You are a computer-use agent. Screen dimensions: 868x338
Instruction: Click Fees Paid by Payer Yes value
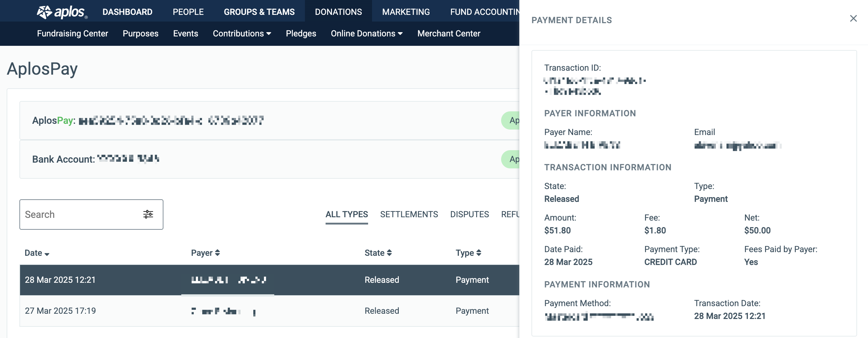click(751, 262)
